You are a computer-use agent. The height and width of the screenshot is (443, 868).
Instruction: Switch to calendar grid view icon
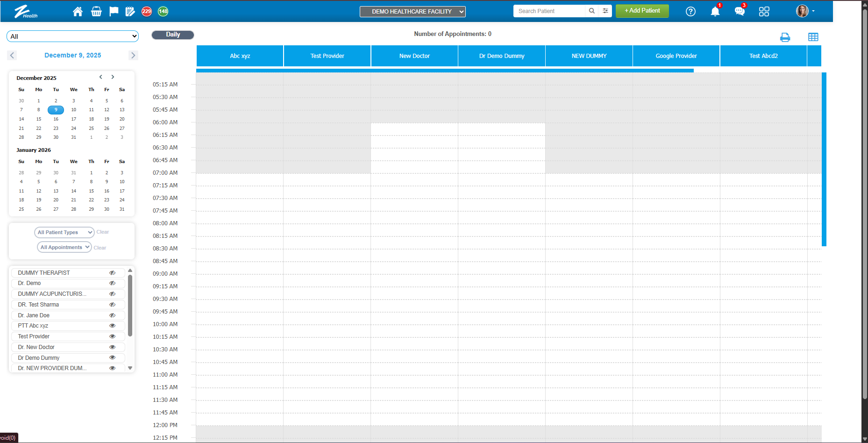coord(813,37)
